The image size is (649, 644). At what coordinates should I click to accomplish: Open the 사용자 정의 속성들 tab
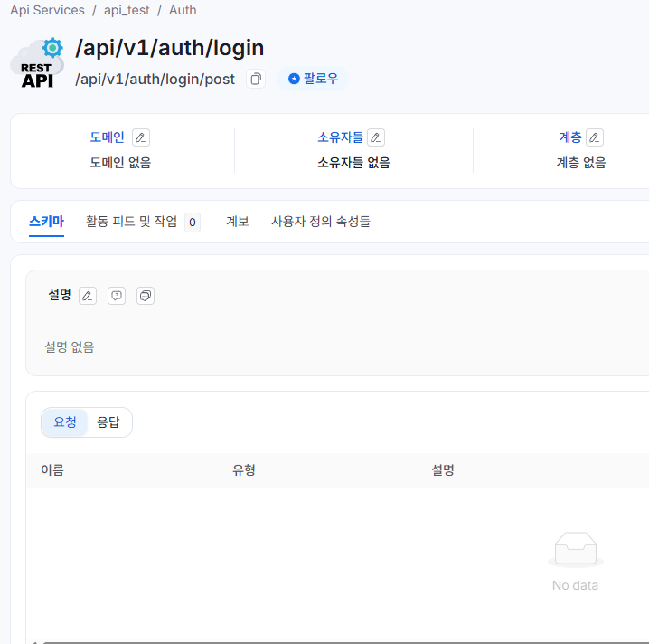point(321,222)
